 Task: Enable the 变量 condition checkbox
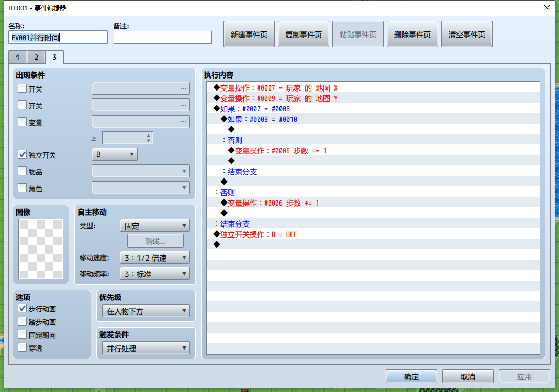(x=22, y=122)
